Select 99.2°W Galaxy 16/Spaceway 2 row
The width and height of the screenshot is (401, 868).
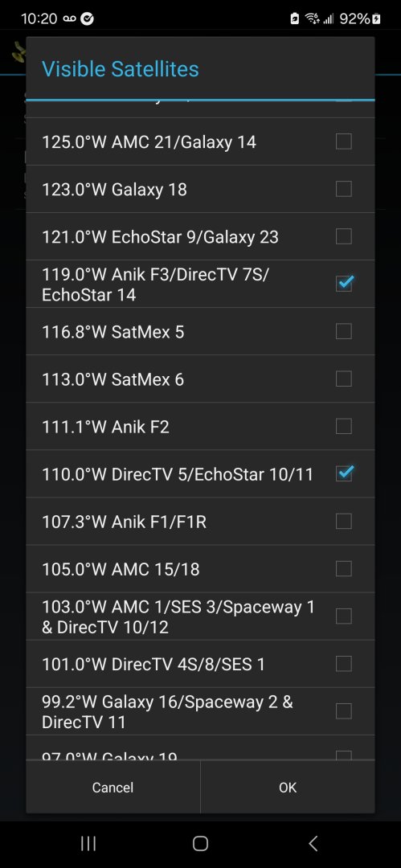tap(201, 711)
